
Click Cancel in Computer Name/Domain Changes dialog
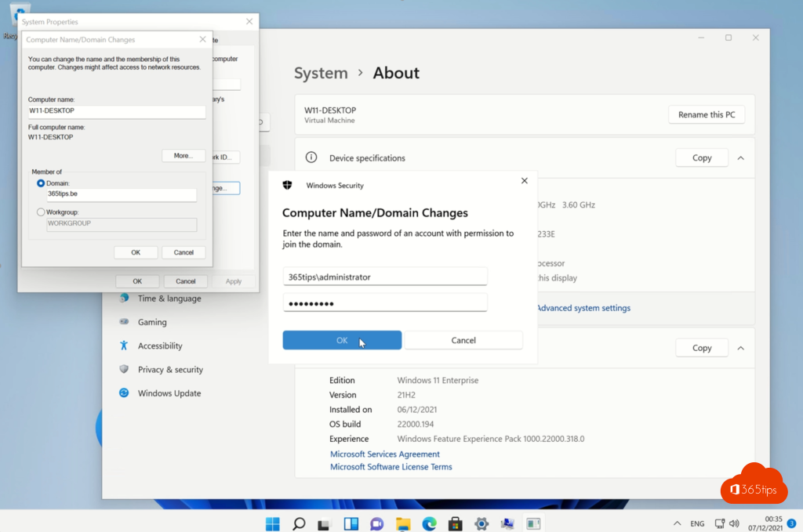(x=183, y=252)
